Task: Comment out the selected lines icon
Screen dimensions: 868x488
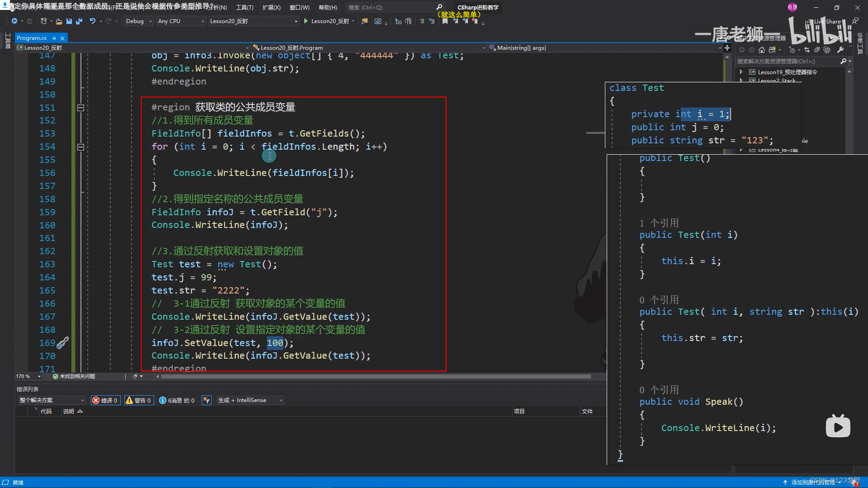Action: (422, 21)
